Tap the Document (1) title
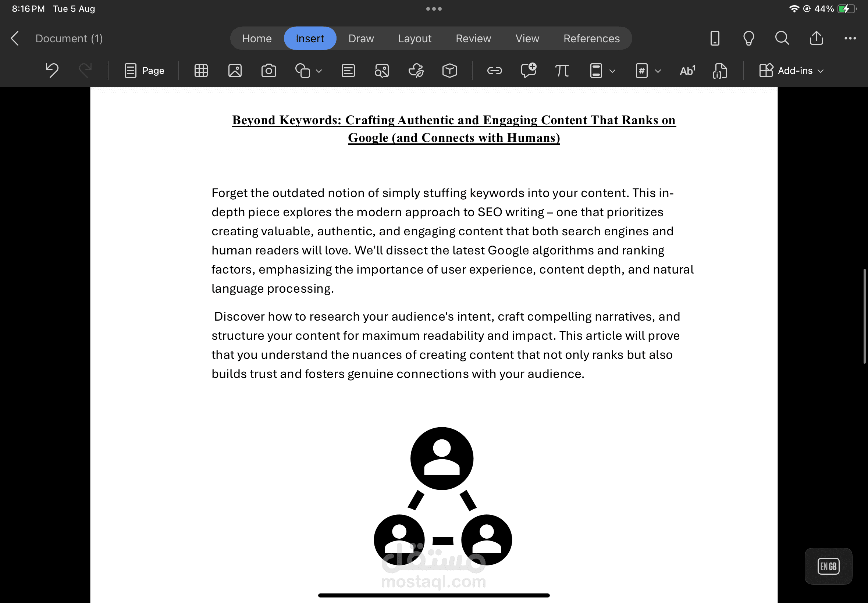868x603 pixels. point(69,39)
